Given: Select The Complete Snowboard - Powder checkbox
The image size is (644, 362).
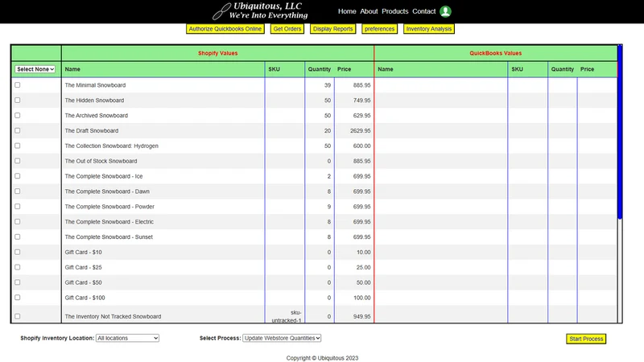Looking at the screenshot, I should [x=17, y=207].
